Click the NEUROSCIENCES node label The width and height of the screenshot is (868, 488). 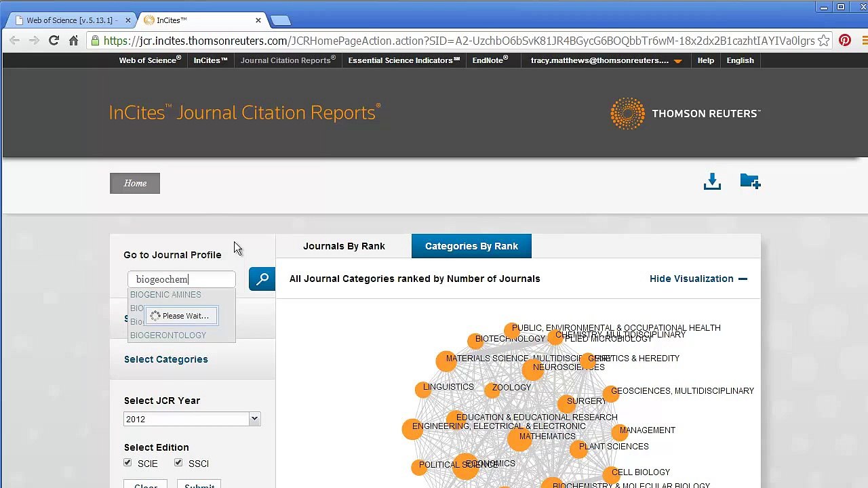point(568,367)
